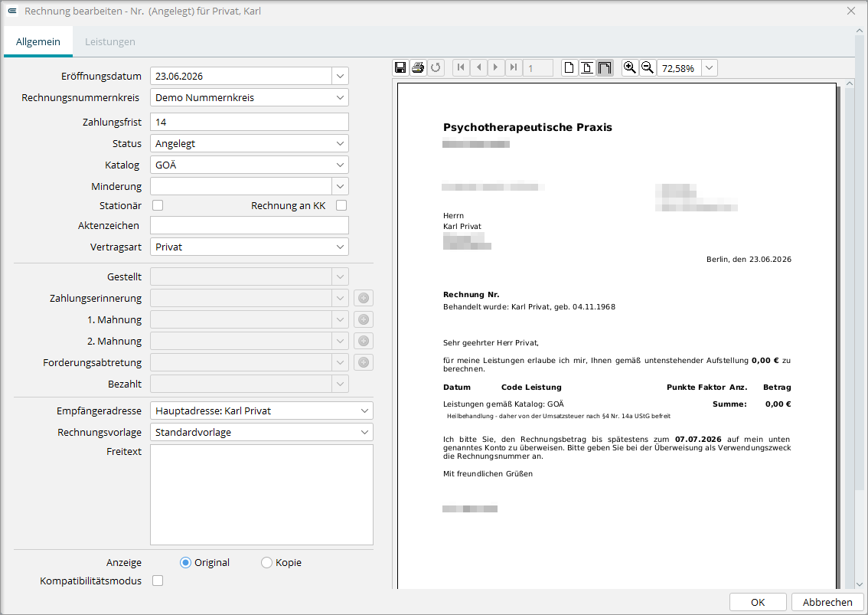
Task: Click the plus button beside 2. Mahnung
Action: click(x=364, y=342)
